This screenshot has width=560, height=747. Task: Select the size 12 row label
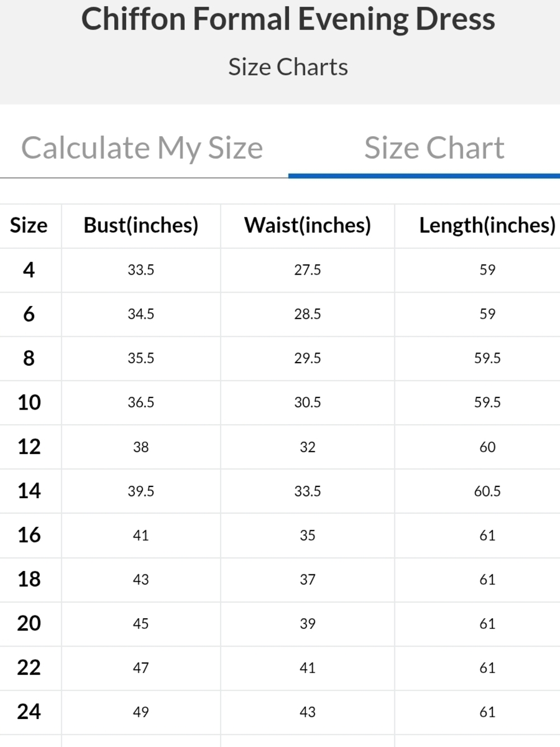click(x=29, y=447)
